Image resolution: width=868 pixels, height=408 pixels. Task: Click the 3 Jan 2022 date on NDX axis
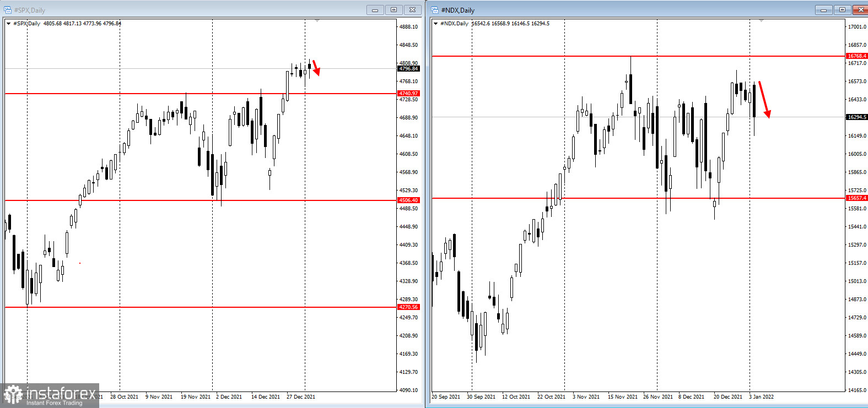[761, 397]
